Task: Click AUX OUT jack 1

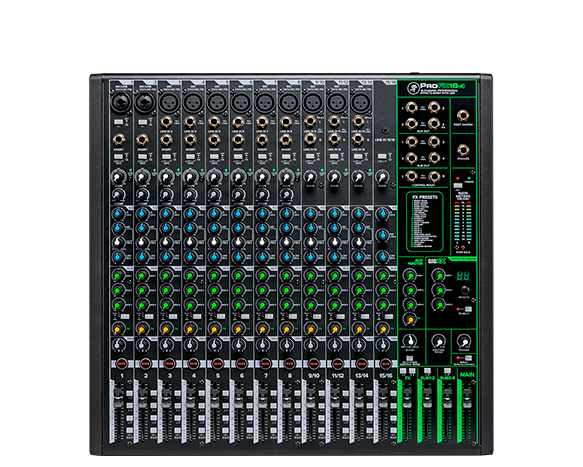Action: click(411, 108)
